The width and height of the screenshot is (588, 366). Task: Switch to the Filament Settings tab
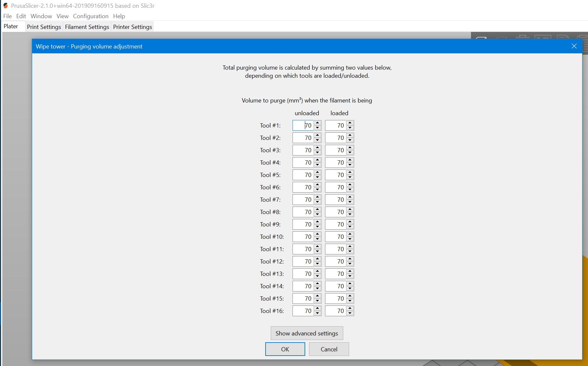tap(87, 27)
